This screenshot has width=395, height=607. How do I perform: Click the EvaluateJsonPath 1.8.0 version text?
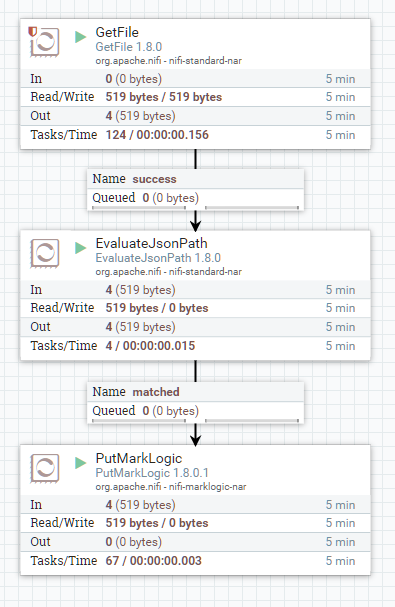pos(158,258)
